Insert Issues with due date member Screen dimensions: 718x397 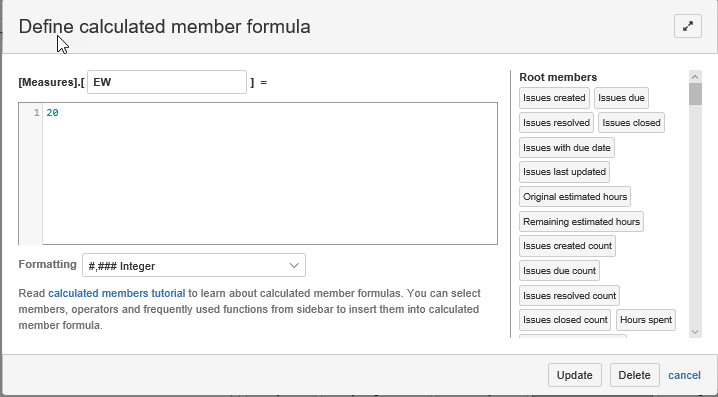567,147
